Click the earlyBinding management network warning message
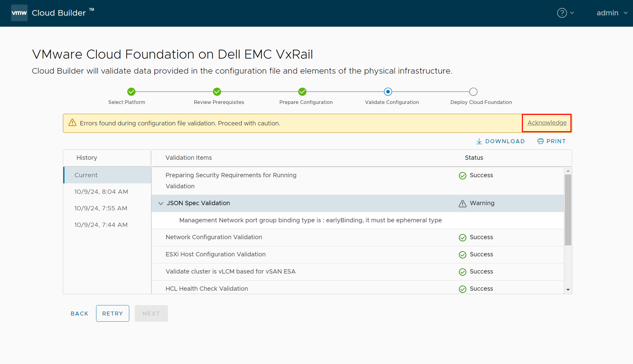The image size is (633, 364). (x=310, y=220)
